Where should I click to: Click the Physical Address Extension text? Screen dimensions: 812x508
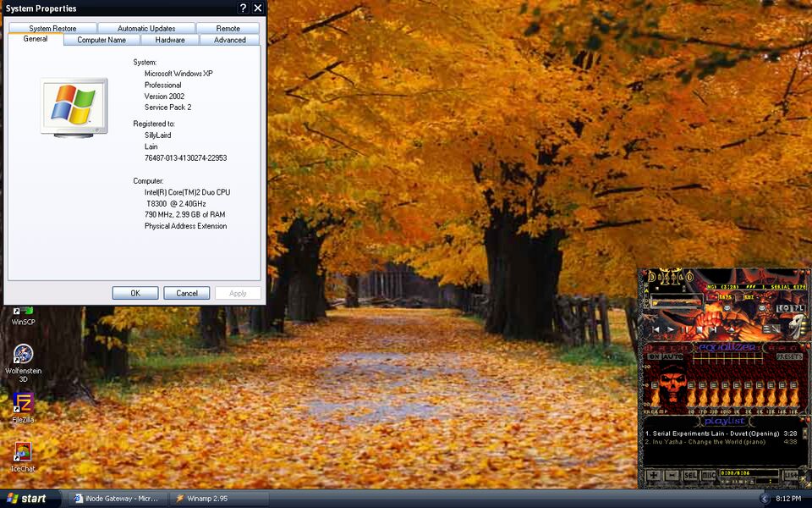coord(185,226)
